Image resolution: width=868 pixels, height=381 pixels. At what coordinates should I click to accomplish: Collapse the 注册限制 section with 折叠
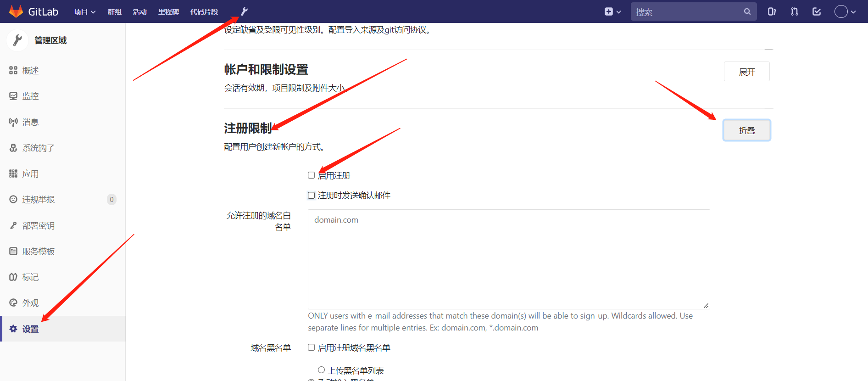tap(747, 130)
